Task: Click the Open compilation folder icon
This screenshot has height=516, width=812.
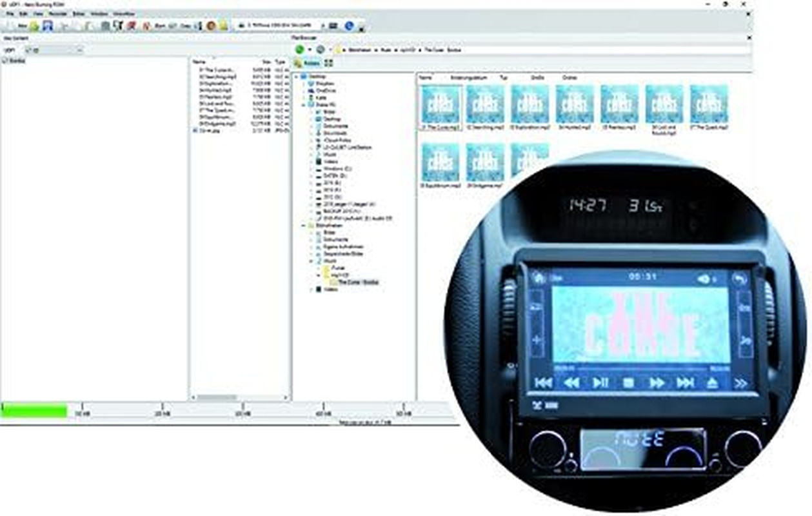Action: (x=34, y=26)
